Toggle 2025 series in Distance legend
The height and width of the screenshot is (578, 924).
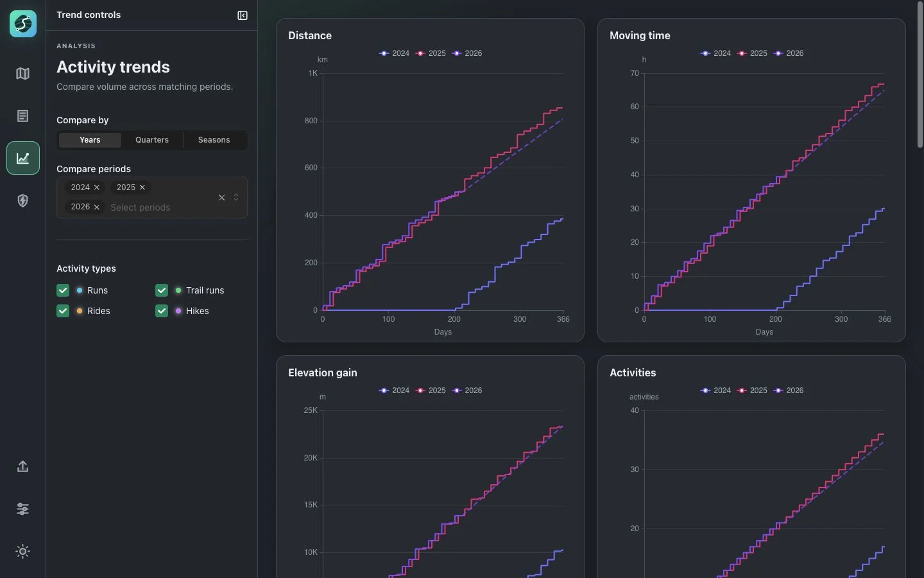click(x=431, y=53)
